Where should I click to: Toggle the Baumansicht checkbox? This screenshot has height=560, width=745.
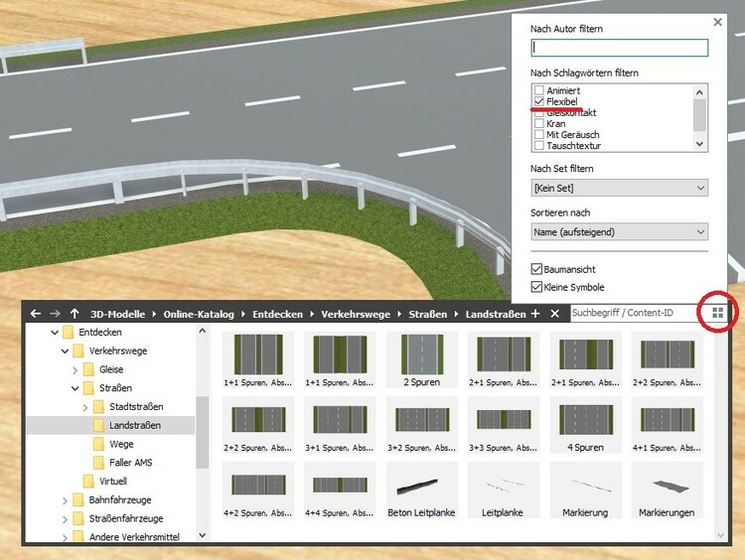537,269
